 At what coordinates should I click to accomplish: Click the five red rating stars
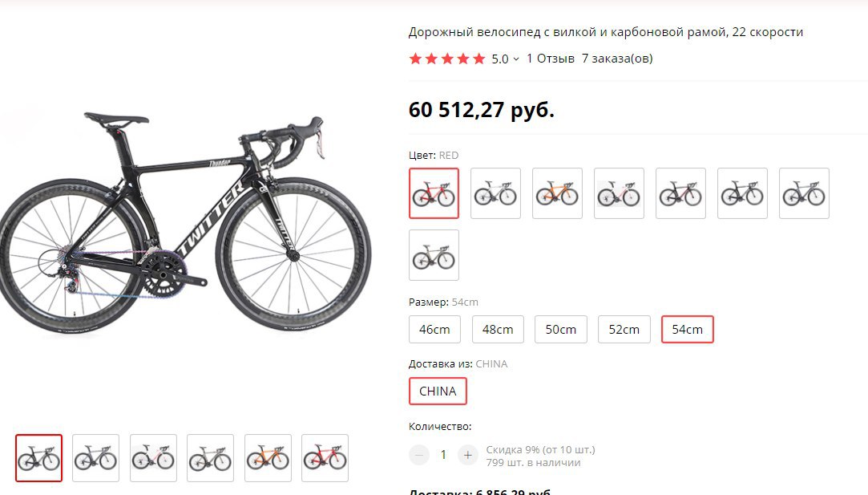(x=447, y=59)
